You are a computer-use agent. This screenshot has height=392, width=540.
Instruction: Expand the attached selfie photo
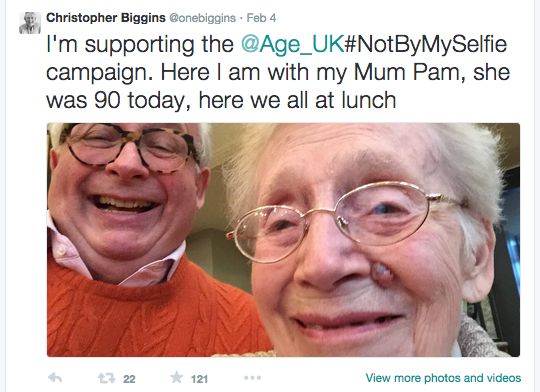coord(283,240)
